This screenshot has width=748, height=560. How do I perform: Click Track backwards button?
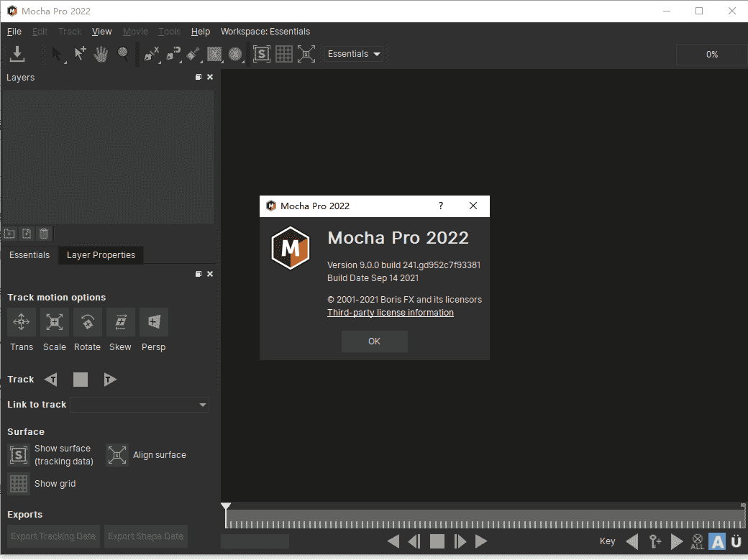click(x=51, y=380)
